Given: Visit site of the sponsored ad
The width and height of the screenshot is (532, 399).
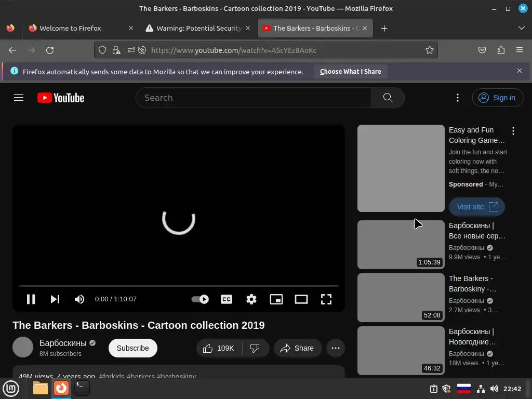Looking at the screenshot, I should tap(477, 207).
